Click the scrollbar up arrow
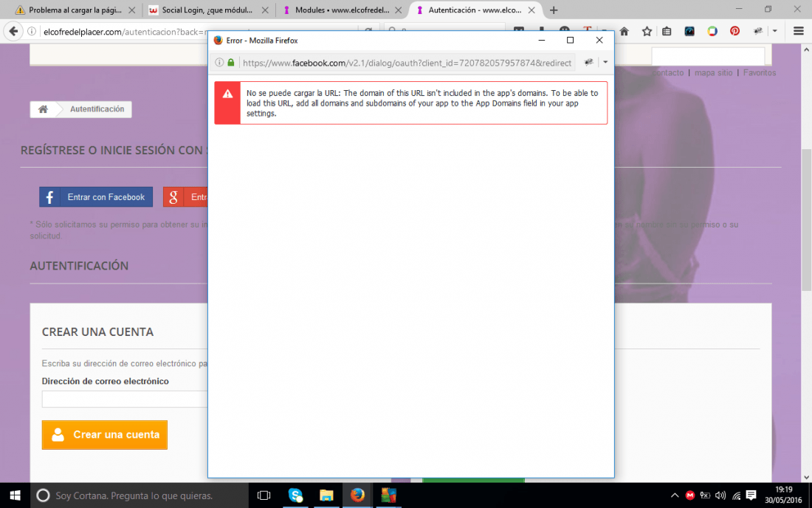 [x=806, y=49]
